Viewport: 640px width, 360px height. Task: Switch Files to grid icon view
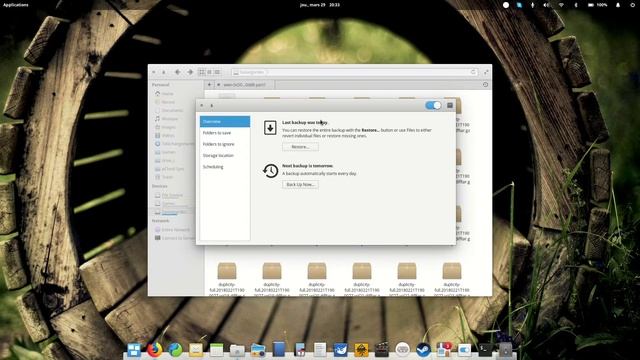coord(202,72)
